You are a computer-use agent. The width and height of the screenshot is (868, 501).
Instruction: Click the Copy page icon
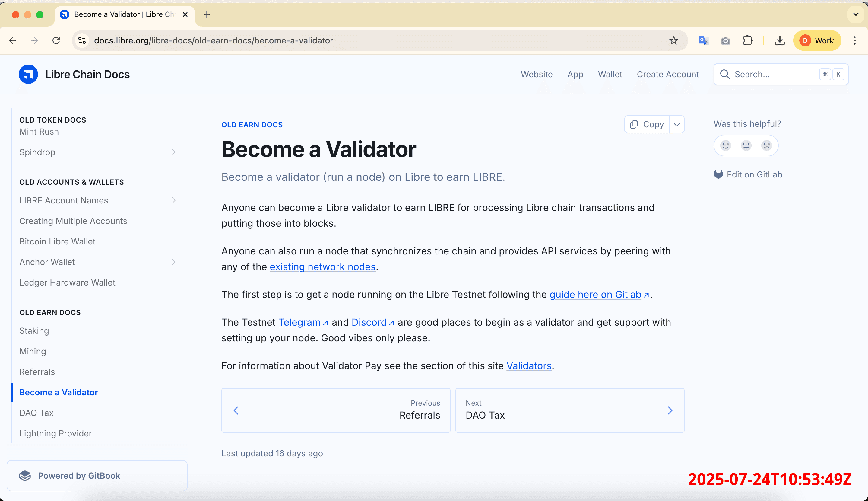(634, 124)
